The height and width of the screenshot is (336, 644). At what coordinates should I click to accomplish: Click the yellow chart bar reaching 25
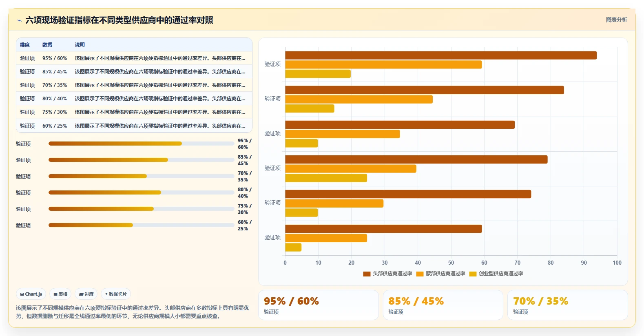[x=326, y=178]
